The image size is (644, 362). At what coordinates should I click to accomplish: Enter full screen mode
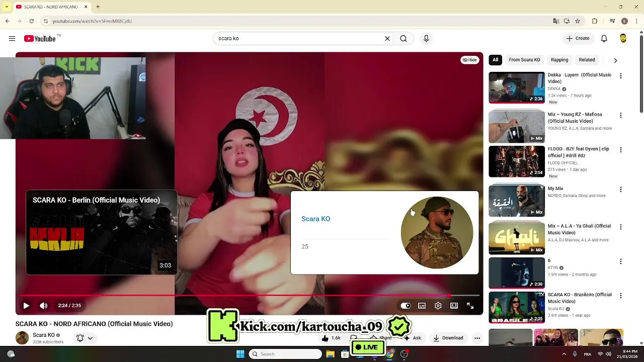click(x=470, y=306)
